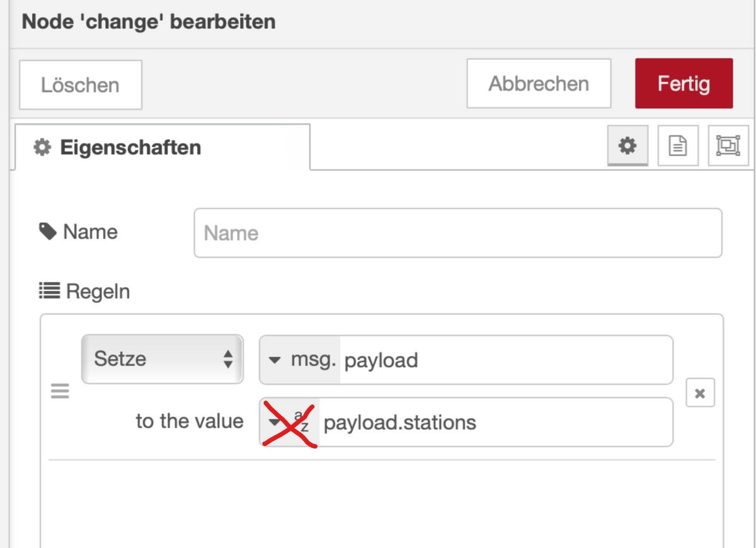
Task: Open the node description document icon
Action: pyautogui.click(x=678, y=146)
